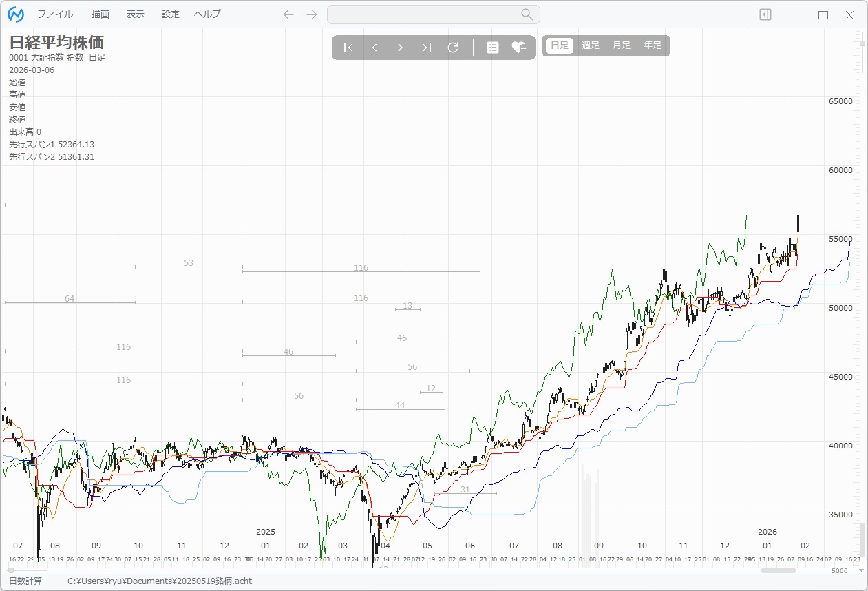
Task: Jump to first stock with first-item icon
Action: pyautogui.click(x=348, y=48)
